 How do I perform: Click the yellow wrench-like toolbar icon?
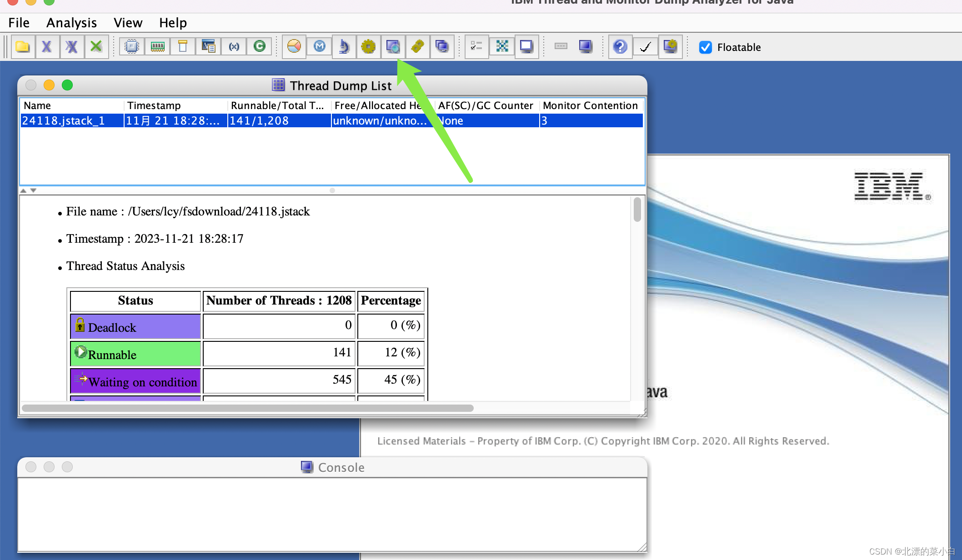click(417, 46)
